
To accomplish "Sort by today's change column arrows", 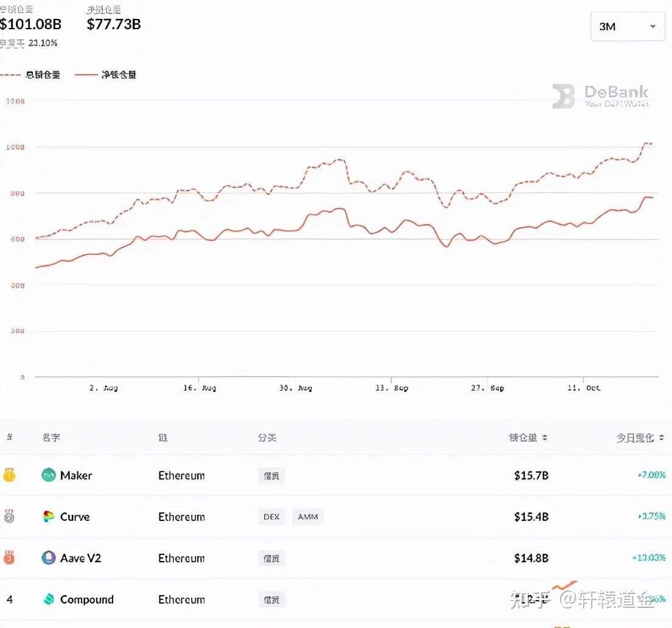I will (x=661, y=438).
